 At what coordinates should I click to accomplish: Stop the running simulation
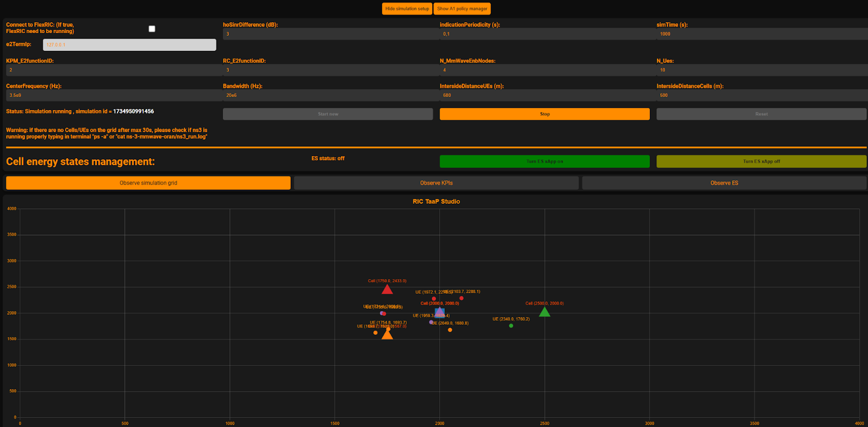click(544, 114)
